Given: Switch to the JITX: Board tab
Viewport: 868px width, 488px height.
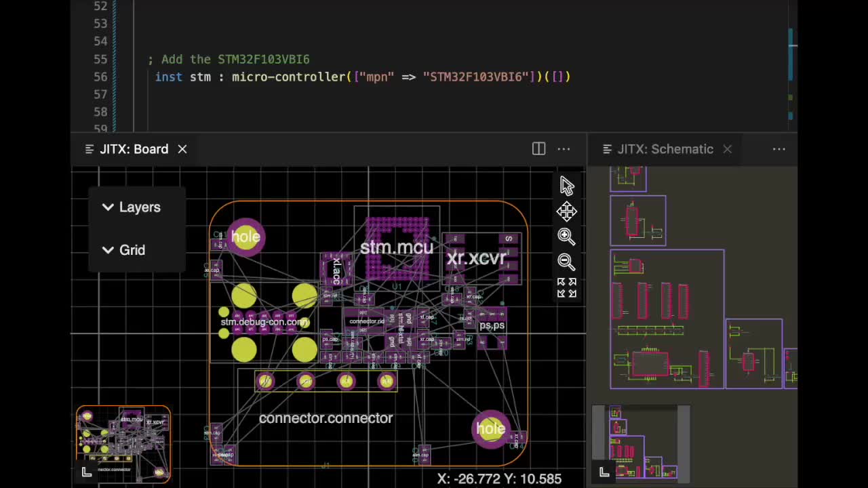Looking at the screenshot, I should [134, 149].
